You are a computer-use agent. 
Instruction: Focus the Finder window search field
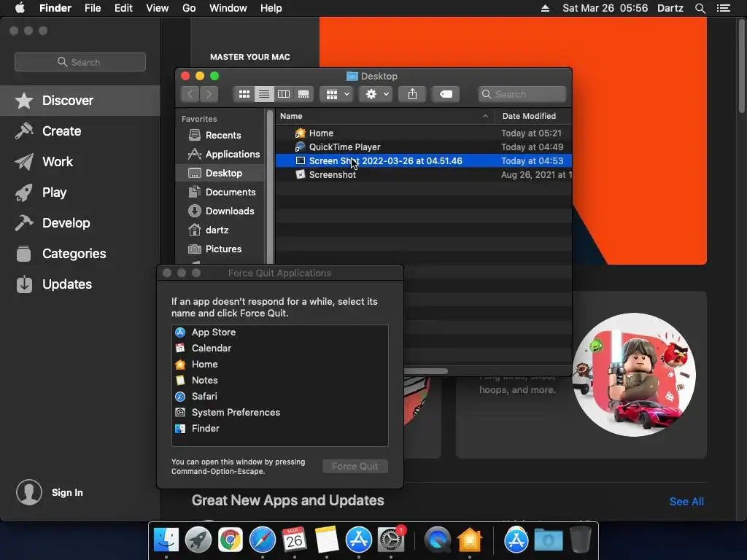tap(522, 94)
